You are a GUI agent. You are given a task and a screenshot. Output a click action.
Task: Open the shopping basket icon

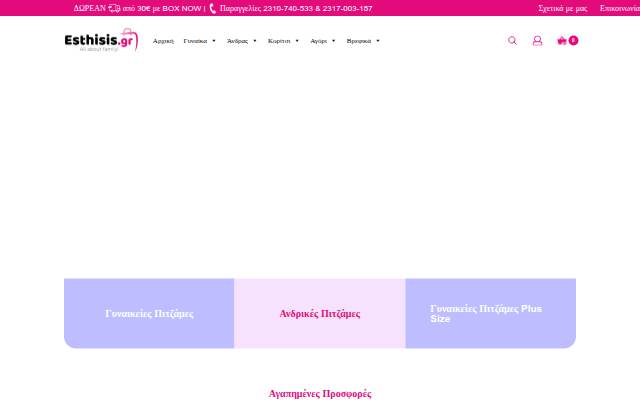tap(562, 40)
